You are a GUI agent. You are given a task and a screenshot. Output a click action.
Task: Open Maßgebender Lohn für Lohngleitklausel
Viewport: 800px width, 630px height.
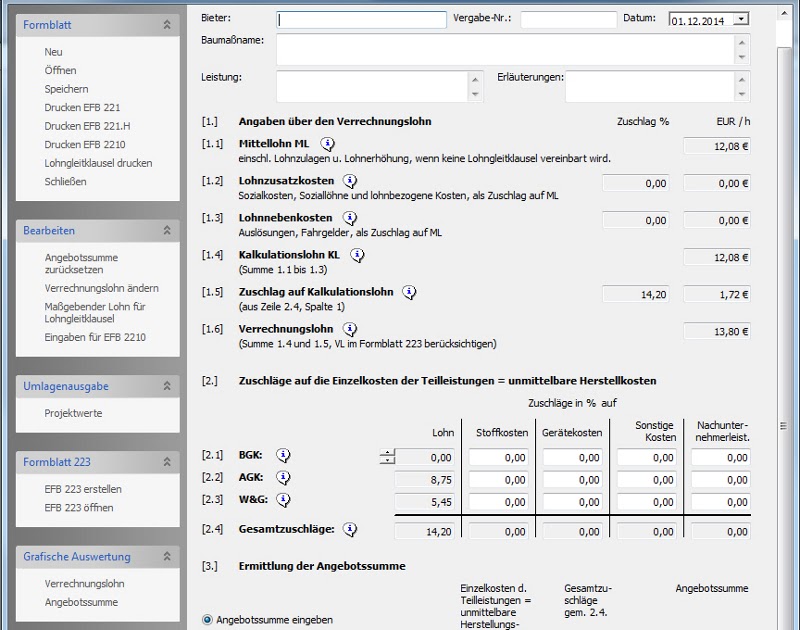tap(95, 313)
